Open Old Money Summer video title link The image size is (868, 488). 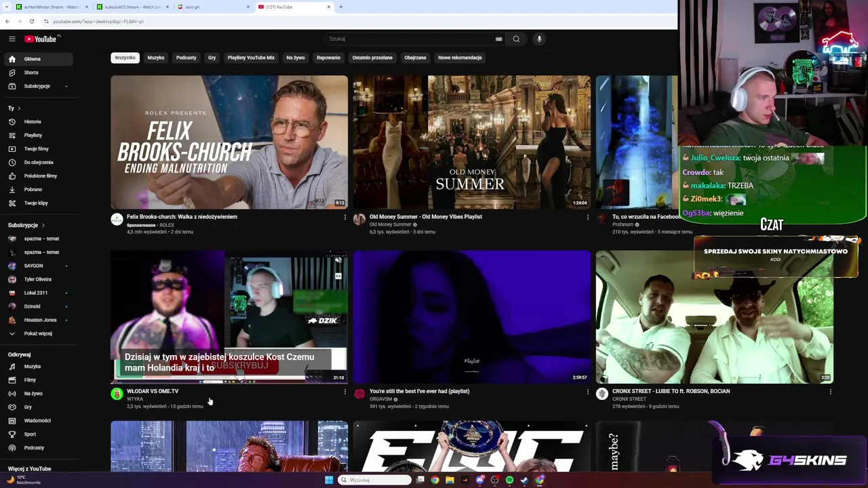click(x=426, y=217)
